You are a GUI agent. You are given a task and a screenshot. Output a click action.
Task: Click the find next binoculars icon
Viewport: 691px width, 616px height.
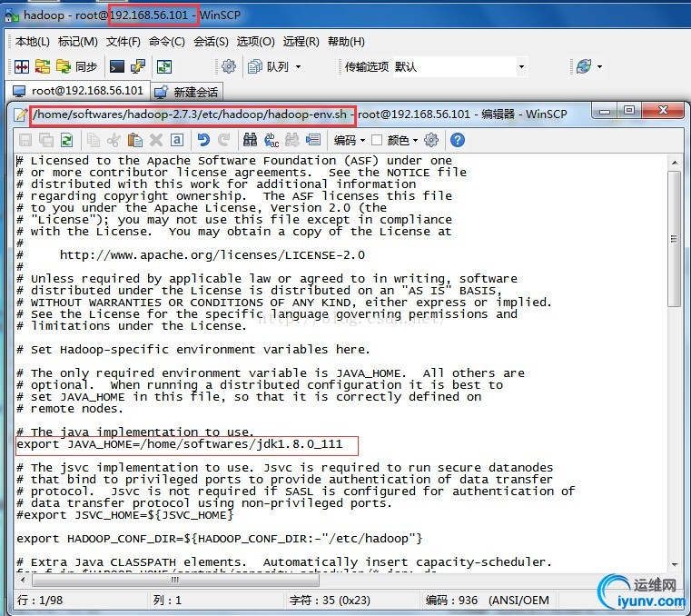[x=291, y=140]
